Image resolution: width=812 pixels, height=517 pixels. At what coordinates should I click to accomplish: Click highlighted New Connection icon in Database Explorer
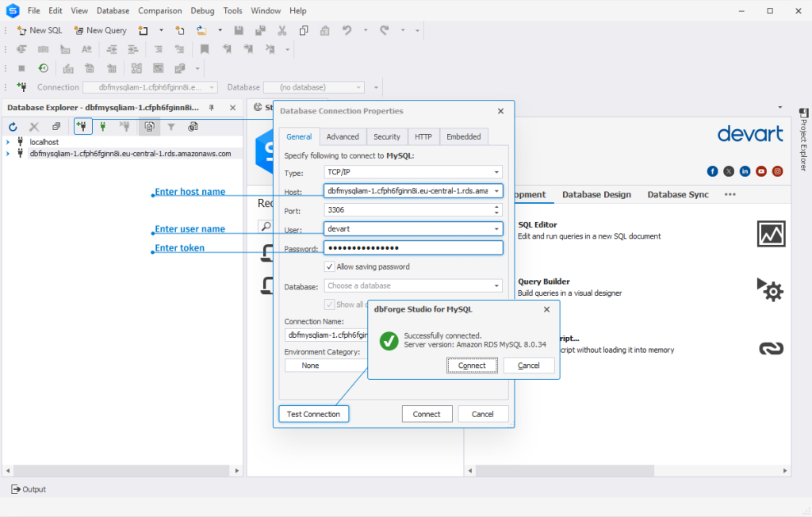[x=82, y=126]
